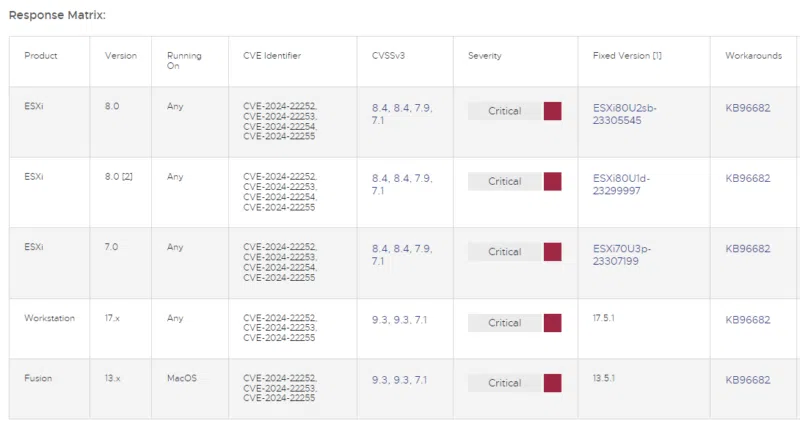
Task: Select the Fusion product cell
Action: pos(38,378)
